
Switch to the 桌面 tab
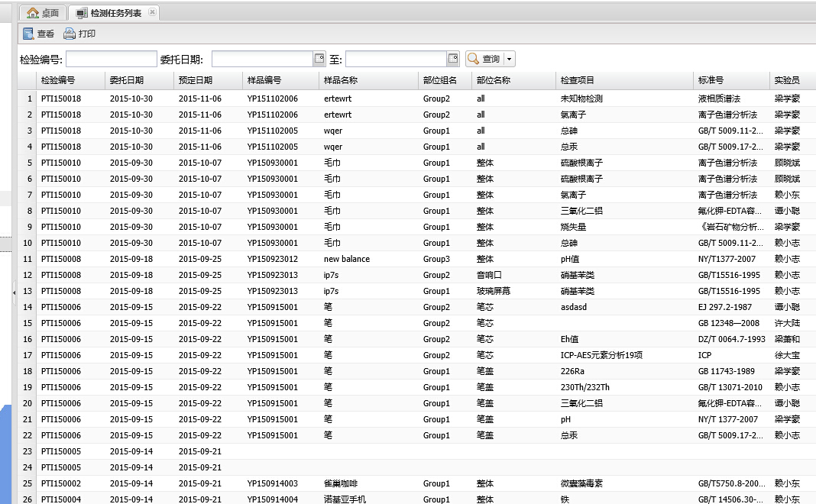(43, 13)
